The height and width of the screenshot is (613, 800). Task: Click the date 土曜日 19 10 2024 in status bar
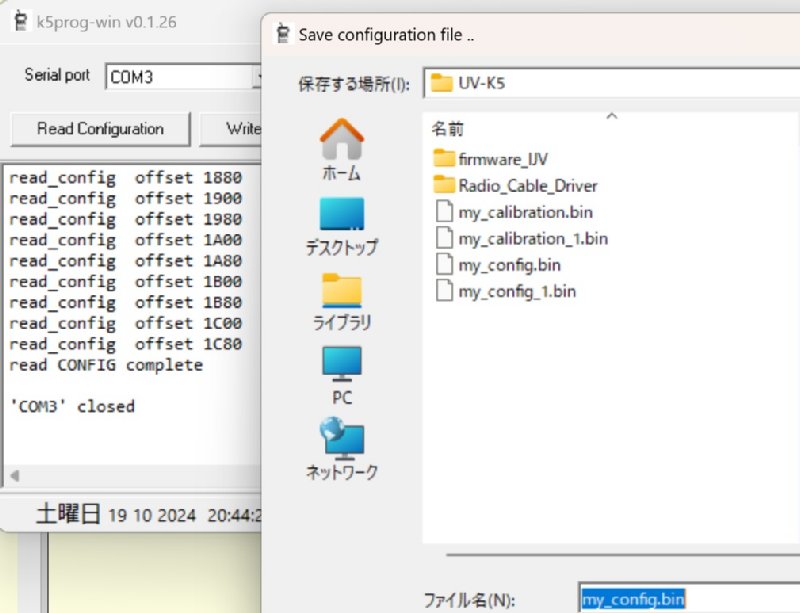tap(116, 514)
